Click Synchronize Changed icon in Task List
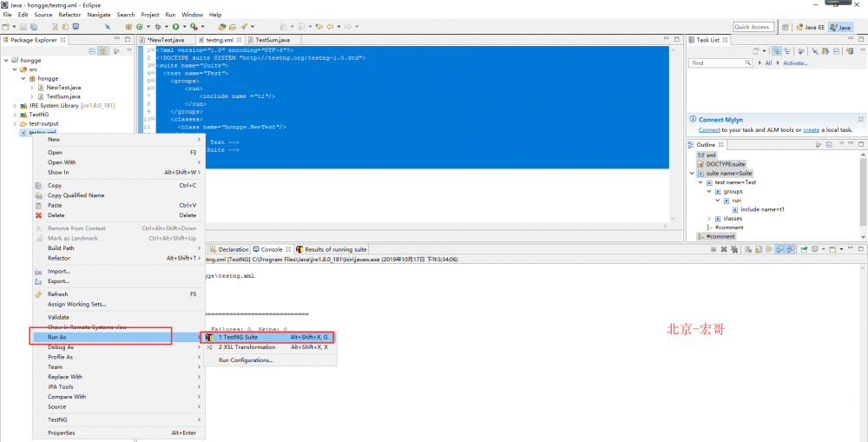This screenshot has height=442, width=868. 850,51
